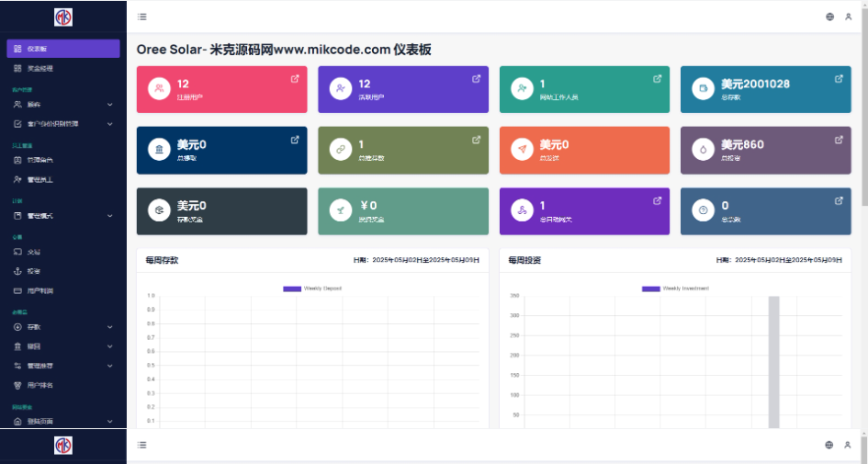Viewport: 868px width, 464px height.
Task: Expand the 客户身份识别管理 submenu arrow
Action: tap(109, 124)
